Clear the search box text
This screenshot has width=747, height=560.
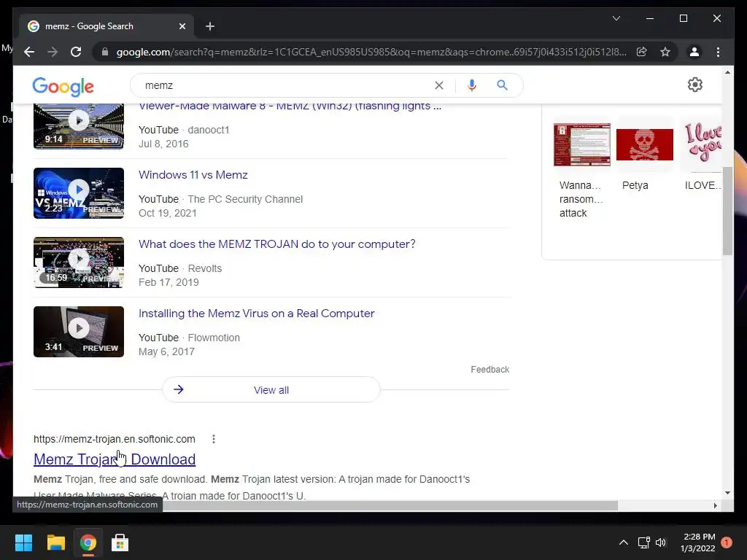438,85
